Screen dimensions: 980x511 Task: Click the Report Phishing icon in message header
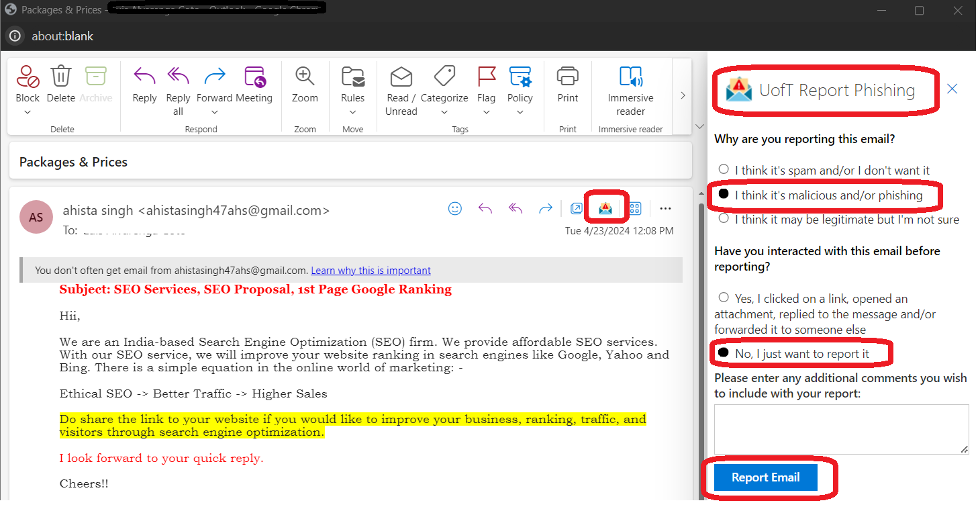[x=605, y=208]
